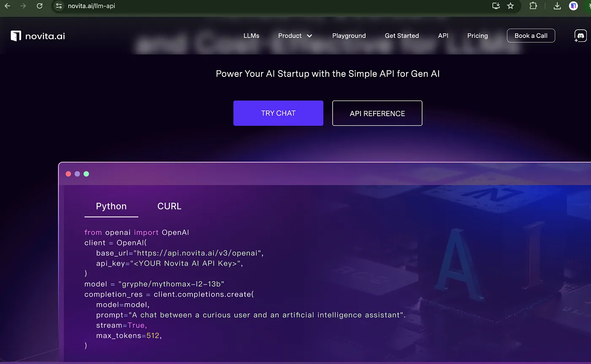Open the API REFERENCE button
This screenshot has width=591, height=364.
pos(377,113)
